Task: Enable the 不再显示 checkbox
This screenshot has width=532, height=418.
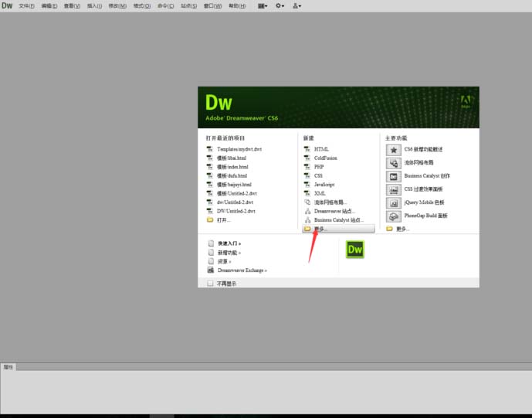Action: (210, 284)
